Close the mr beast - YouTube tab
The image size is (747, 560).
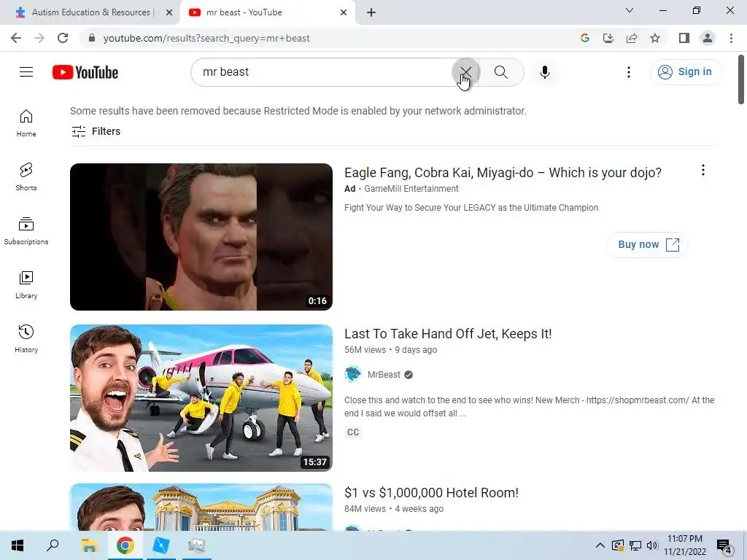point(344,12)
